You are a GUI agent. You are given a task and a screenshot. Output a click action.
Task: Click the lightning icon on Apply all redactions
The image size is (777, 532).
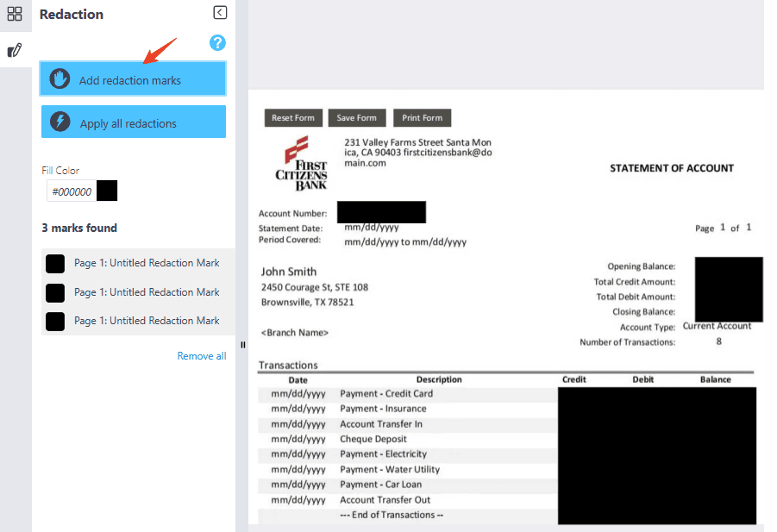click(x=59, y=121)
